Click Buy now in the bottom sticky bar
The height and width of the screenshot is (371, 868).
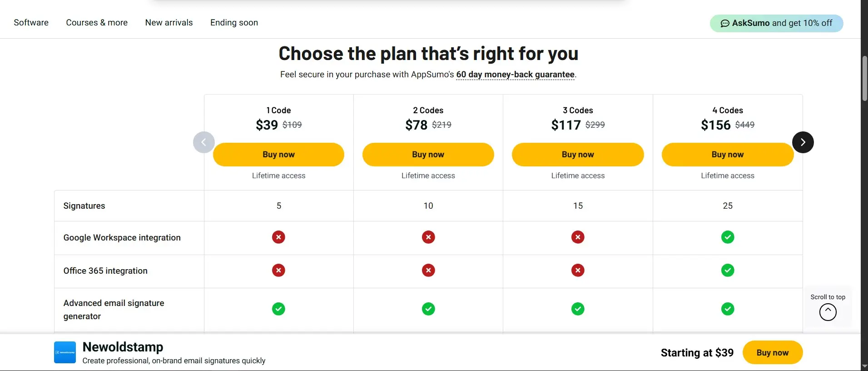click(x=773, y=352)
